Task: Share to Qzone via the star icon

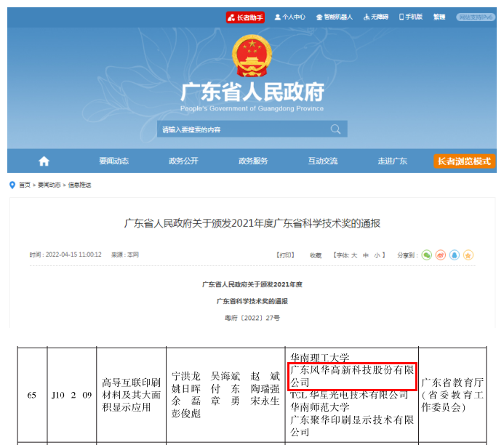Action: tap(468, 255)
